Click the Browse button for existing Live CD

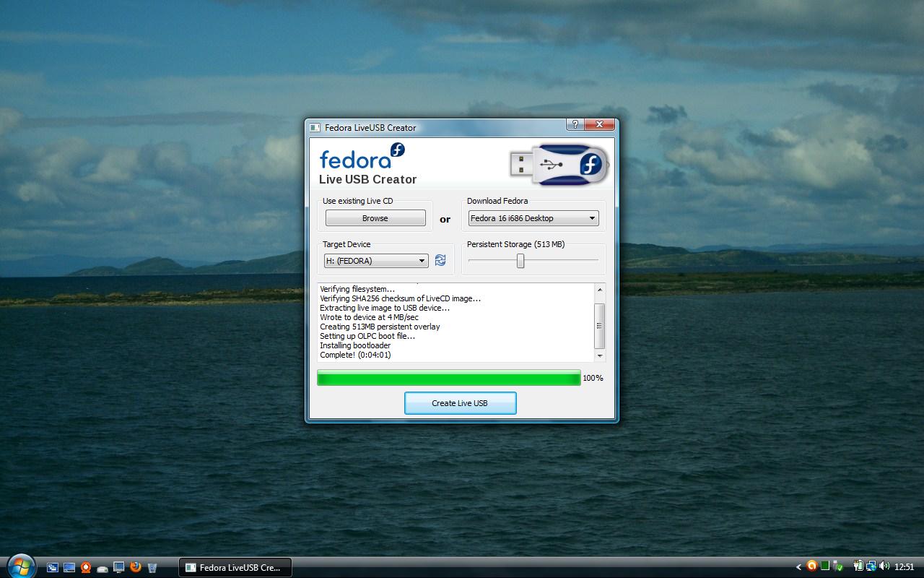pos(375,218)
